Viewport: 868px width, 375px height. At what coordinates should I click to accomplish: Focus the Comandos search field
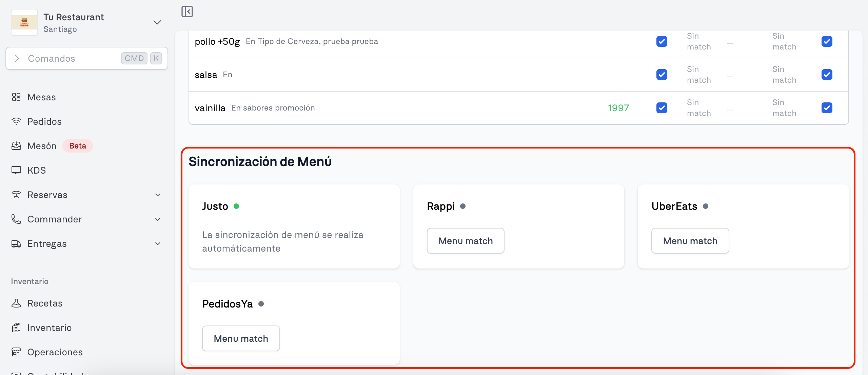point(87,58)
